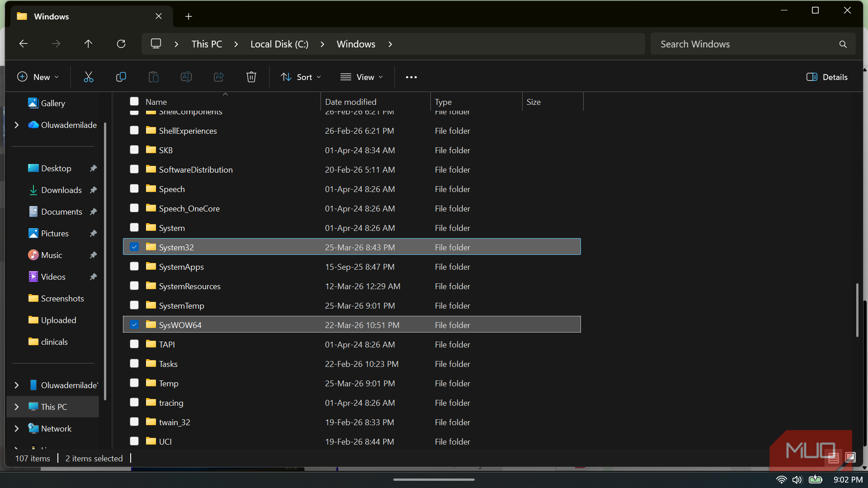Viewport: 868px width, 488px height.
Task: Open the volume speaker tray icon
Action: [797, 479]
